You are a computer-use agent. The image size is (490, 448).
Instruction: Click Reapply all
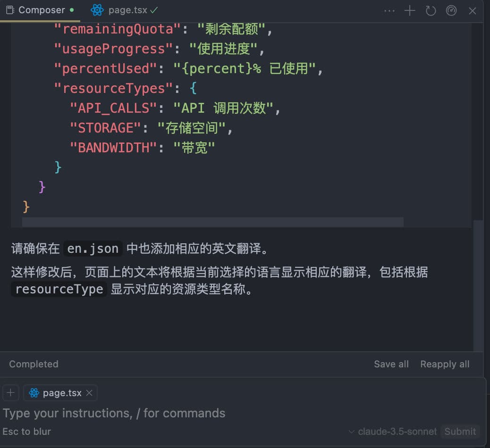click(x=444, y=364)
